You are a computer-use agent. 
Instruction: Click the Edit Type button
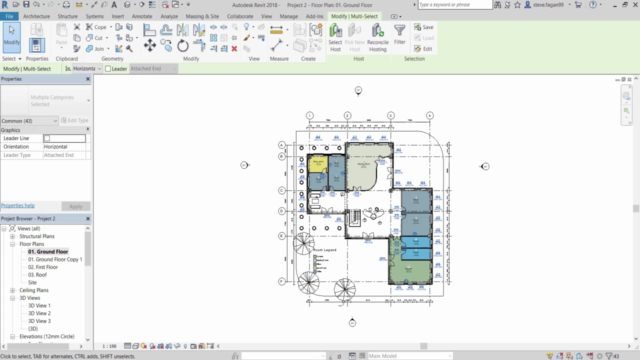click(x=75, y=120)
